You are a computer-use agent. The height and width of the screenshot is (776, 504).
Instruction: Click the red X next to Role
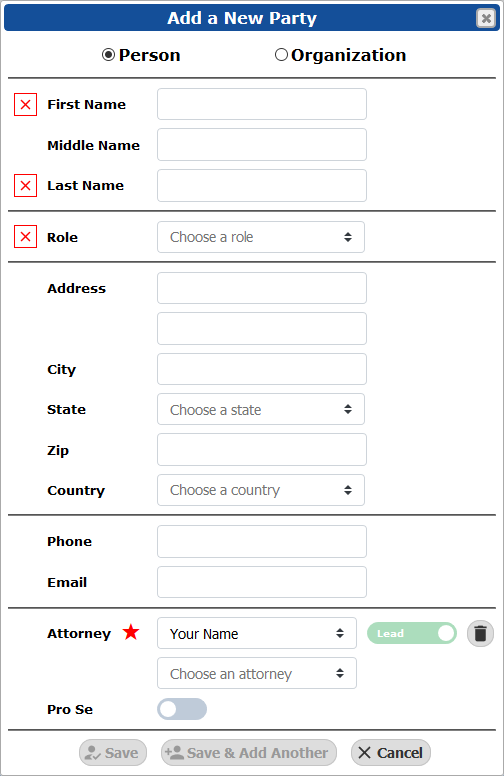click(25, 237)
